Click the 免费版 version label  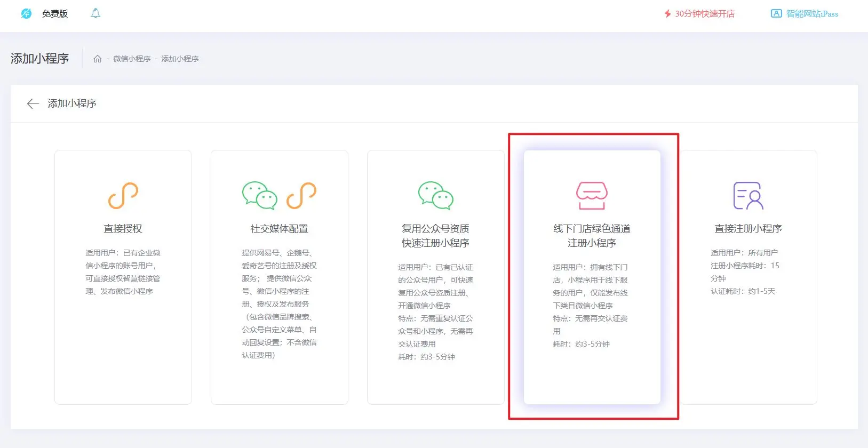pos(55,14)
